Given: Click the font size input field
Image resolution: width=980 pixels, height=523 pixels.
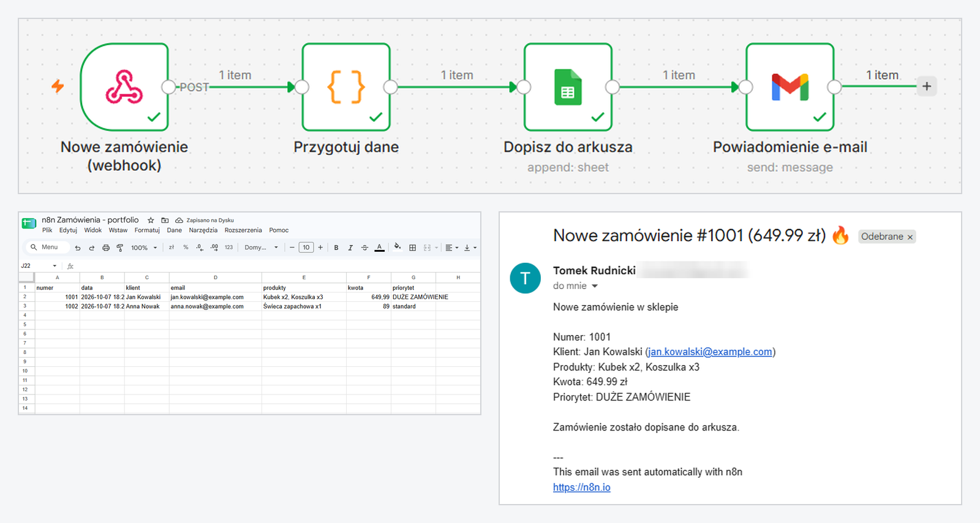Looking at the screenshot, I should (306, 247).
